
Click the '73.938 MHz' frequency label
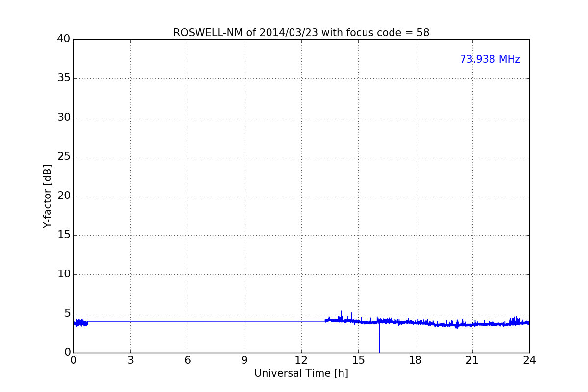click(490, 59)
